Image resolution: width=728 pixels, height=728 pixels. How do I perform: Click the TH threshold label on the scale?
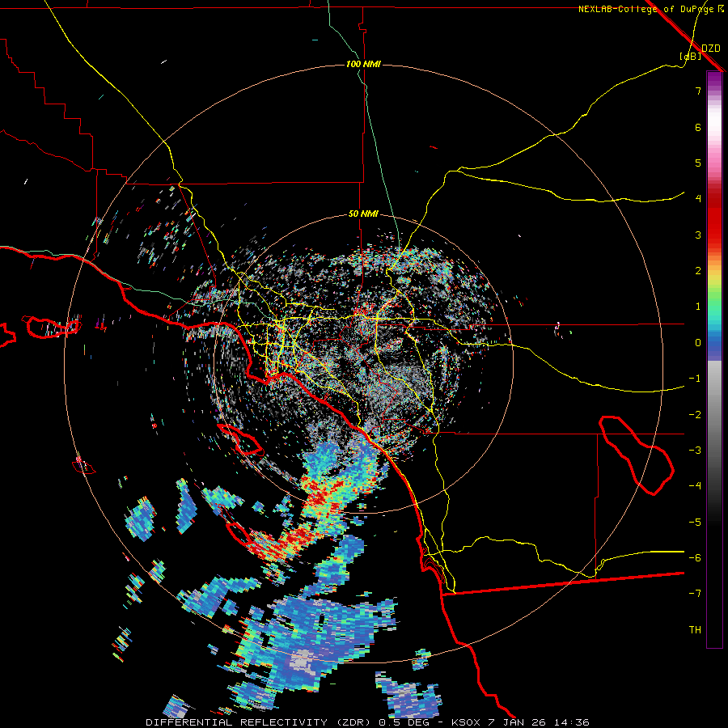[x=695, y=630]
